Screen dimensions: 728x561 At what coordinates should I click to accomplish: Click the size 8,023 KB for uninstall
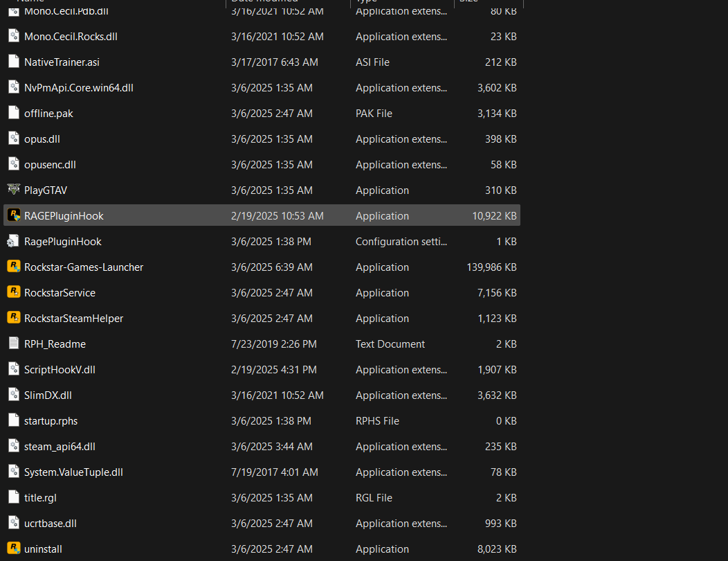click(497, 549)
